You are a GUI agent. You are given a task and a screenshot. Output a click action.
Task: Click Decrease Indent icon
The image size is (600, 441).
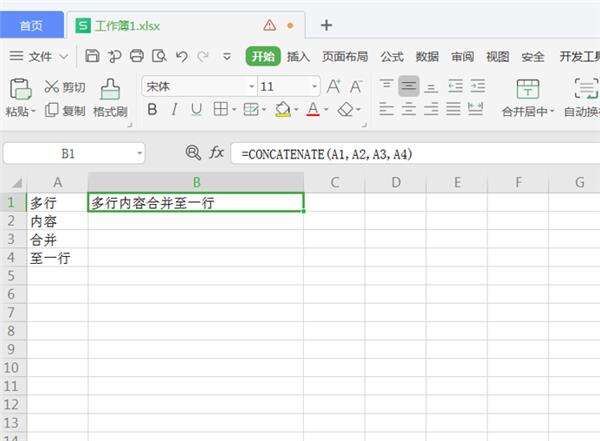point(455,86)
